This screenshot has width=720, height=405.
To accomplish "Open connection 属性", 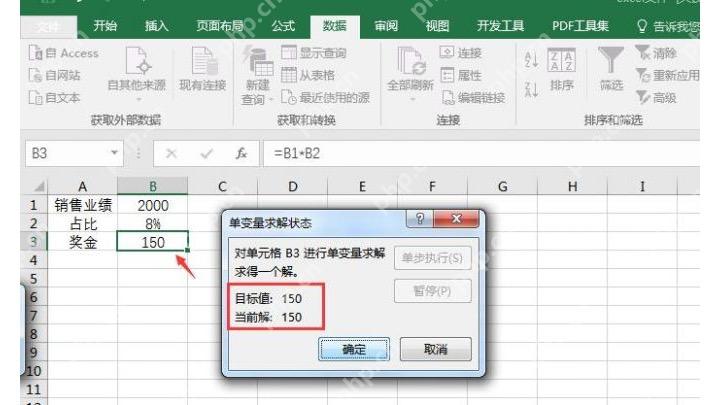I will point(461,75).
